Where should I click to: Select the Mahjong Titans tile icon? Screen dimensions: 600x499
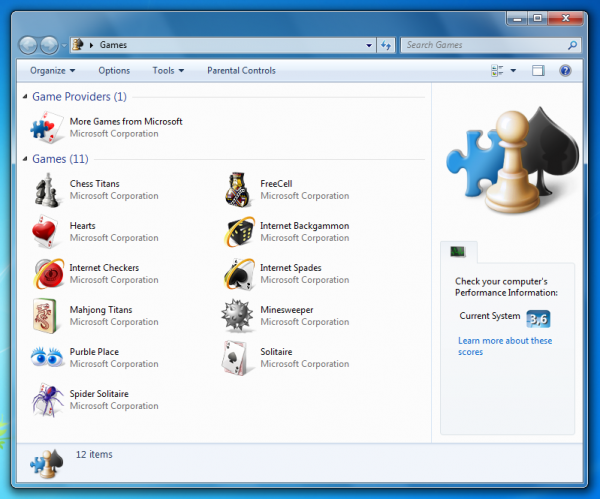click(45, 316)
